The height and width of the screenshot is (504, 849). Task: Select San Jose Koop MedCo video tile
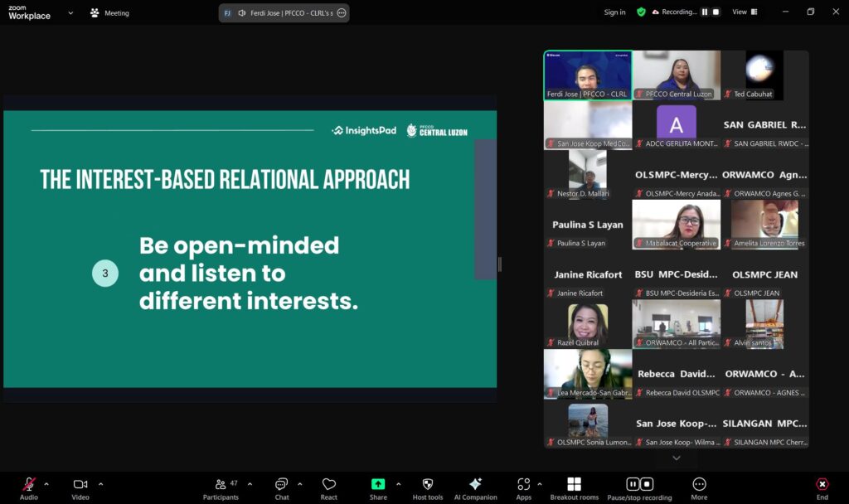tap(588, 125)
